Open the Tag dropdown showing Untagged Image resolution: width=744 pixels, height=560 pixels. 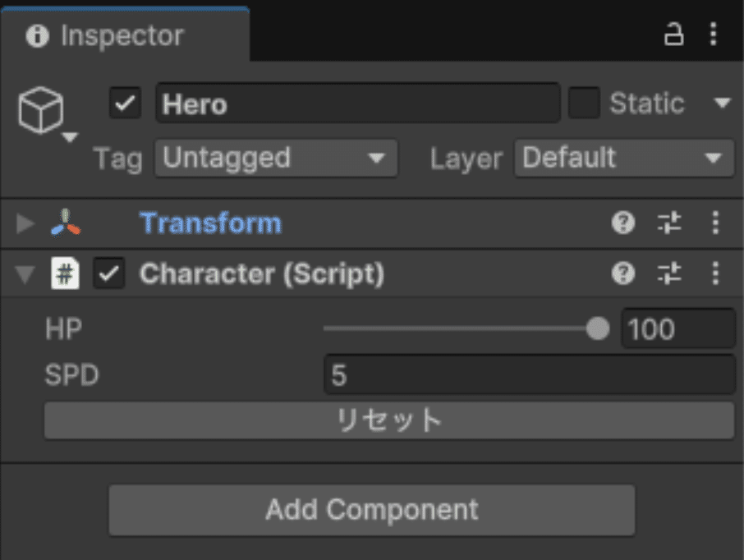276,158
